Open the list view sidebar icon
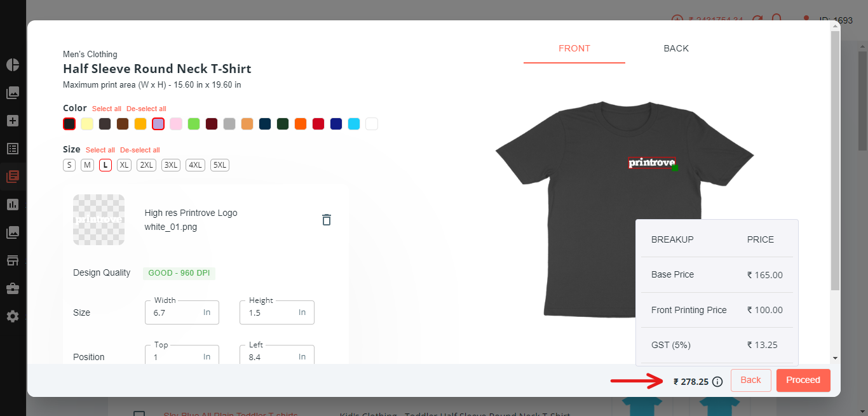Image resolution: width=868 pixels, height=416 pixels. click(13, 149)
